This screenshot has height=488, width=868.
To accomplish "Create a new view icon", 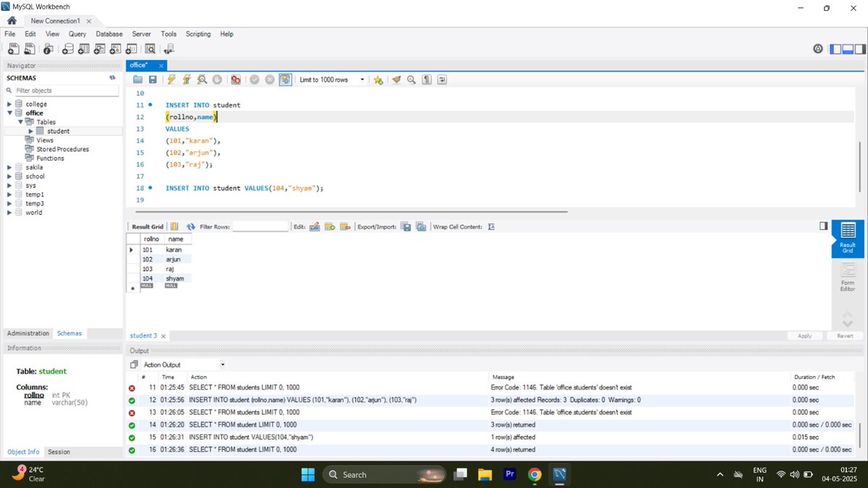I will click(99, 48).
